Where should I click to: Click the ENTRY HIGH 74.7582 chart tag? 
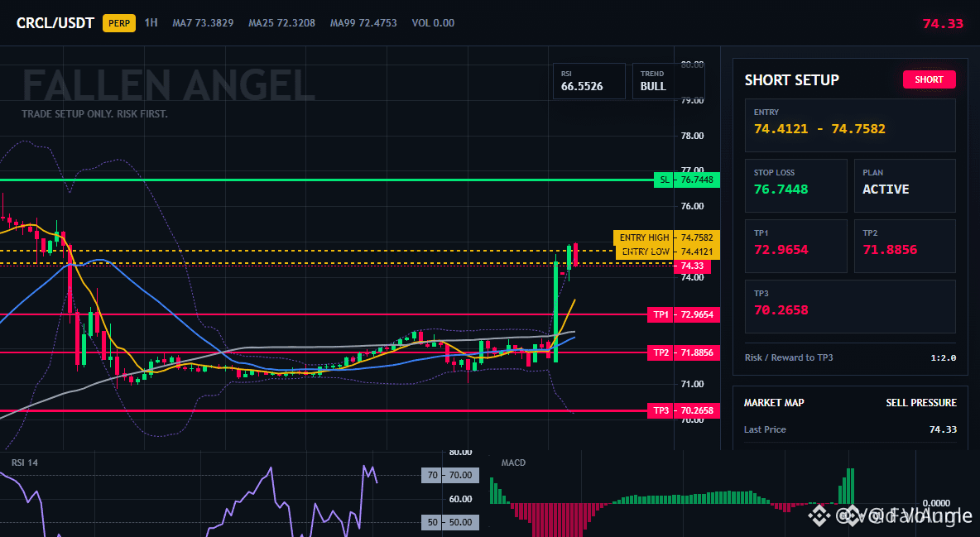coord(667,237)
